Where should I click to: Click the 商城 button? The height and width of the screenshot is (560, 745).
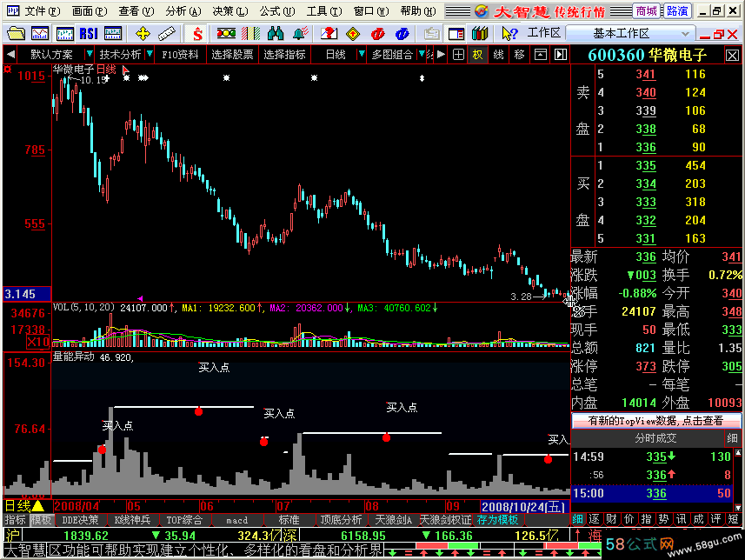click(x=646, y=11)
